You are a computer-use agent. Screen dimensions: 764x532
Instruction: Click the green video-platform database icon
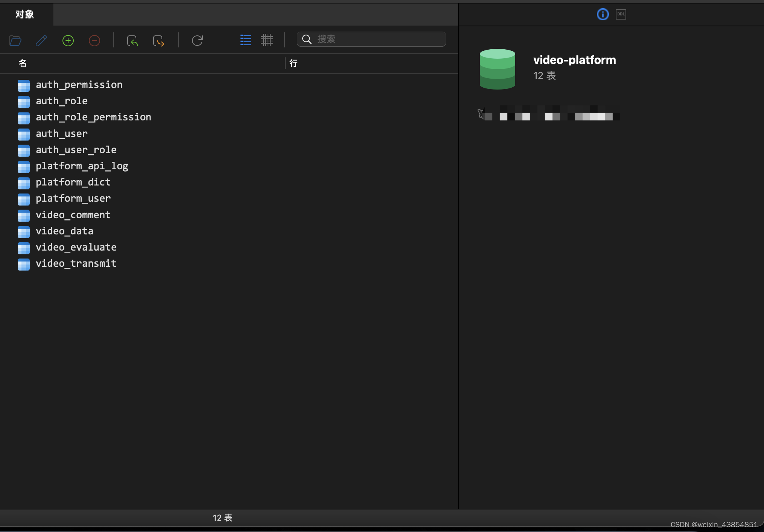click(497, 69)
